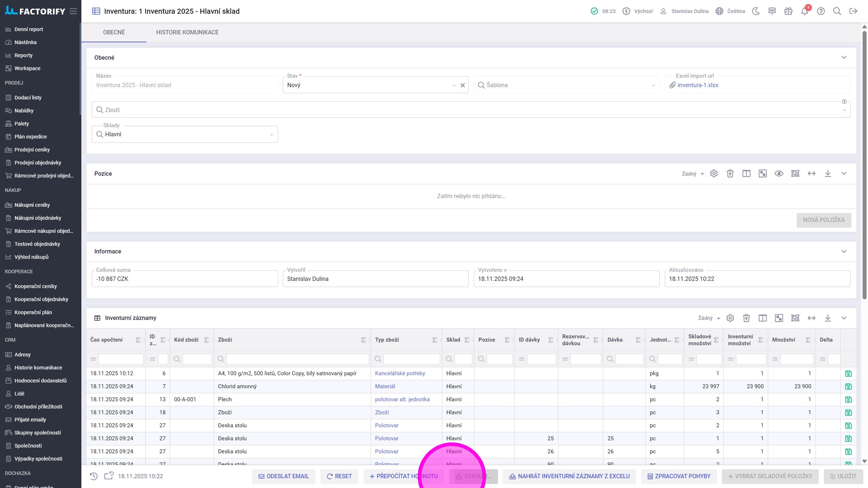Click logout icon in top bar
The width and height of the screenshot is (868, 488).
tap(853, 11)
